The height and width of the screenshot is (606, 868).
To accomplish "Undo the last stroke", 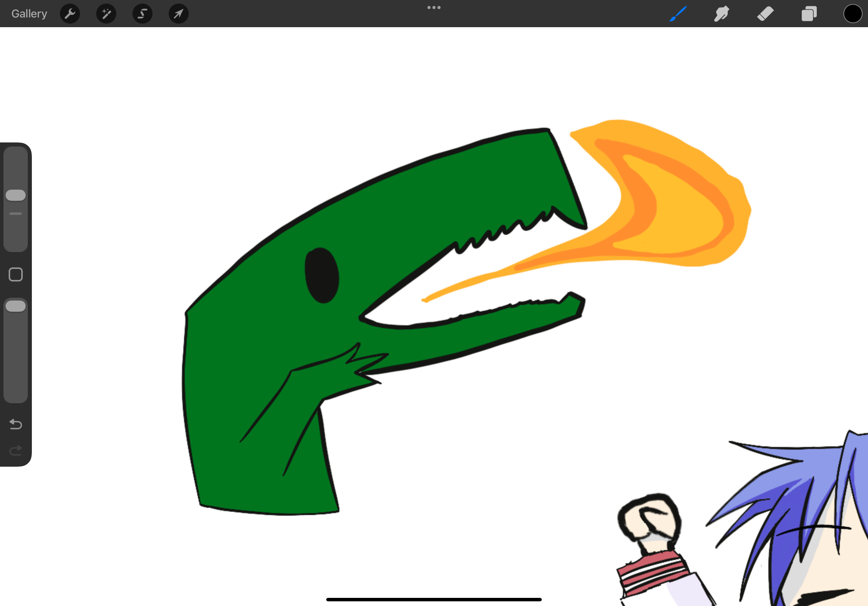I will [x=16, y=424].
